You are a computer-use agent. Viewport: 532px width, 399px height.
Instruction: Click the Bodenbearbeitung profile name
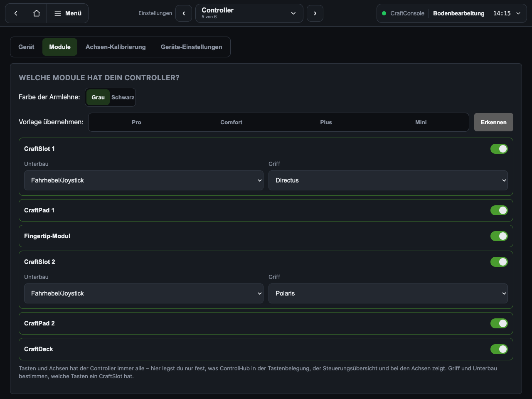pyautogui.click(x=459, y=13)
